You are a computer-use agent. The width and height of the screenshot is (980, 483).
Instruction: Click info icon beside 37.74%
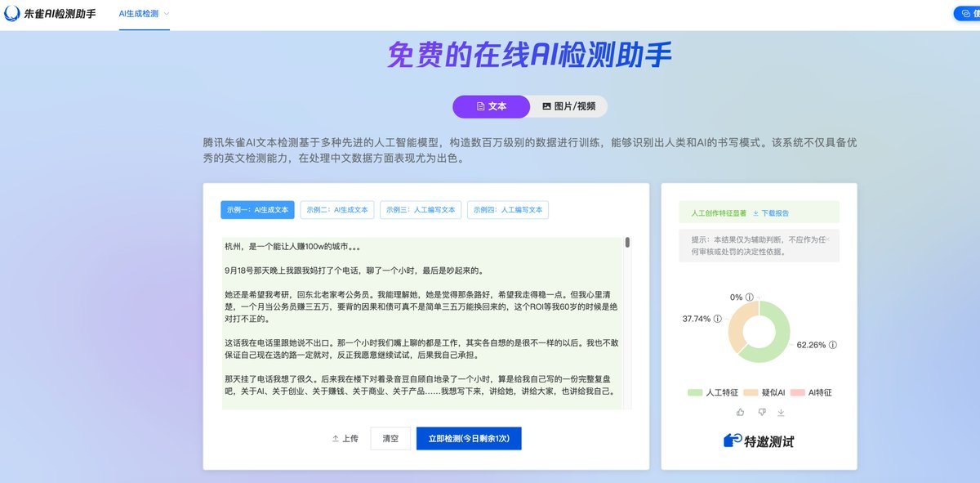point(718,319)
